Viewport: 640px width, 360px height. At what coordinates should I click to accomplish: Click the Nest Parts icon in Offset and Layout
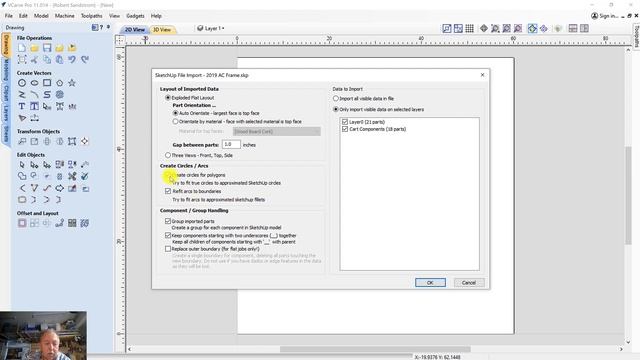point(84,223)
